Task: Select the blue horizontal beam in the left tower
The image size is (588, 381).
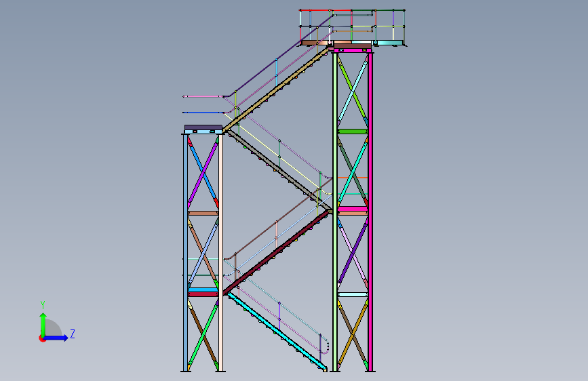Action: pyautogui.click(x=203, y=290)
